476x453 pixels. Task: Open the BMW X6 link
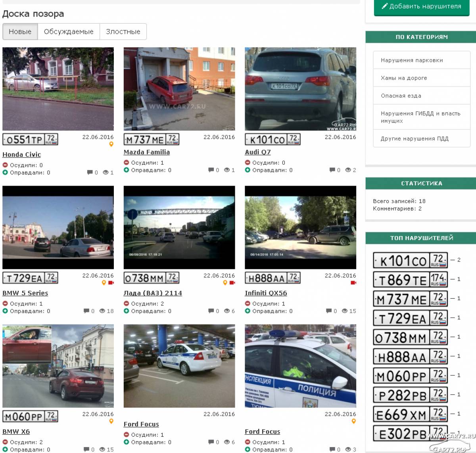(16, 432)
